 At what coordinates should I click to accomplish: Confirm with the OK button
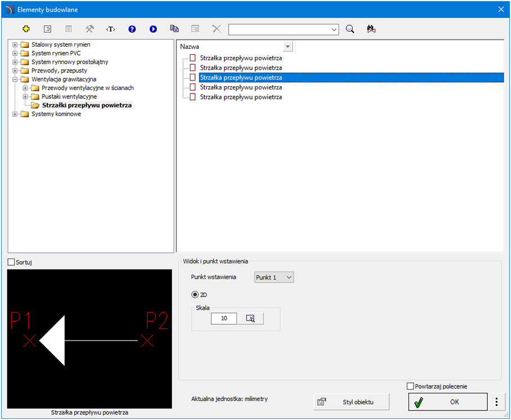tap(447, 402)
